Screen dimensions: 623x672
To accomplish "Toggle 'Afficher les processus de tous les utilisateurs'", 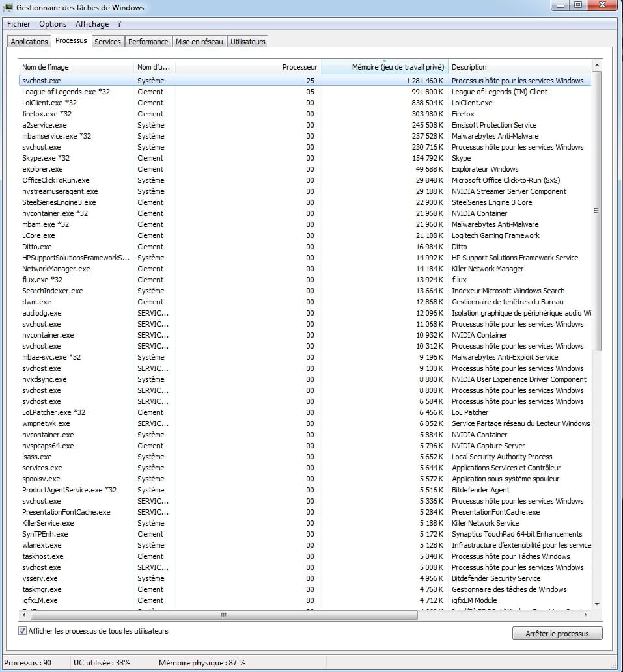I will (23, 631).
